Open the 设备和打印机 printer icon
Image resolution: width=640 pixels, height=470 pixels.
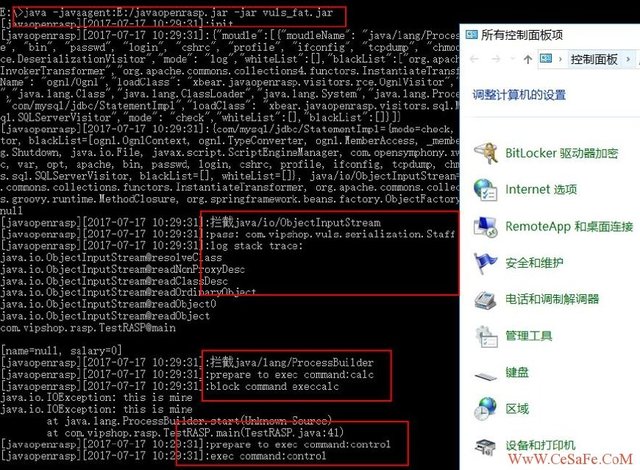click(x=485, y=447)
